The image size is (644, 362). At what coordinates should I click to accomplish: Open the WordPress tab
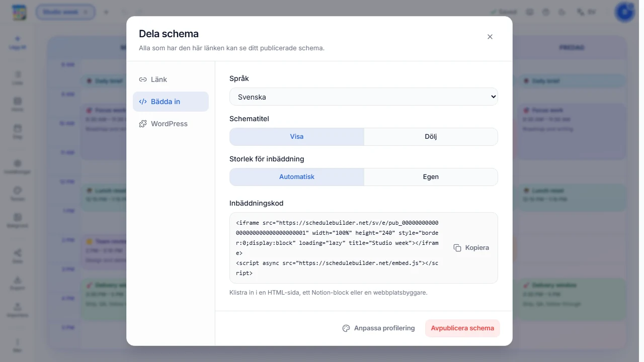pyautogui.click(x=171, y=124)
